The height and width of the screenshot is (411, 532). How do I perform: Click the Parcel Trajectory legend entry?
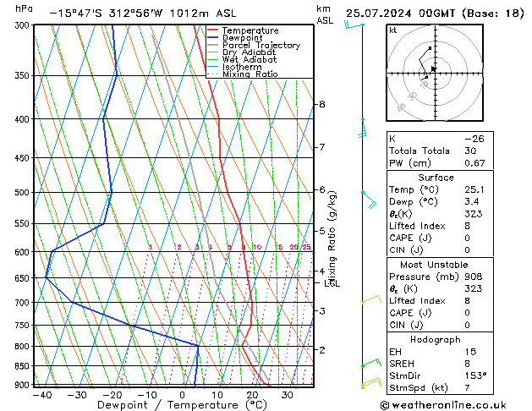point(261,45)
